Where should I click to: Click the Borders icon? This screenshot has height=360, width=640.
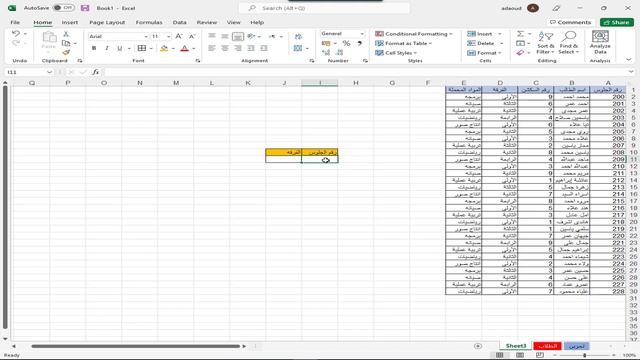click(142, 48)
